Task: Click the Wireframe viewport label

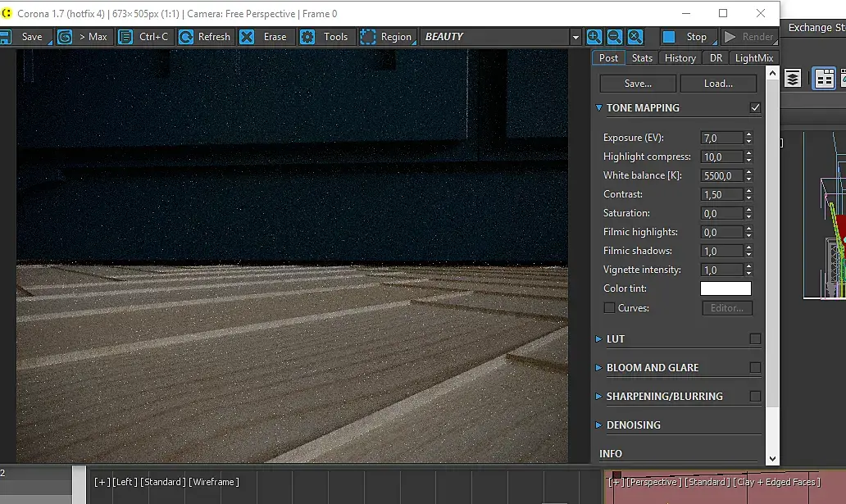Action: [214, 482]
